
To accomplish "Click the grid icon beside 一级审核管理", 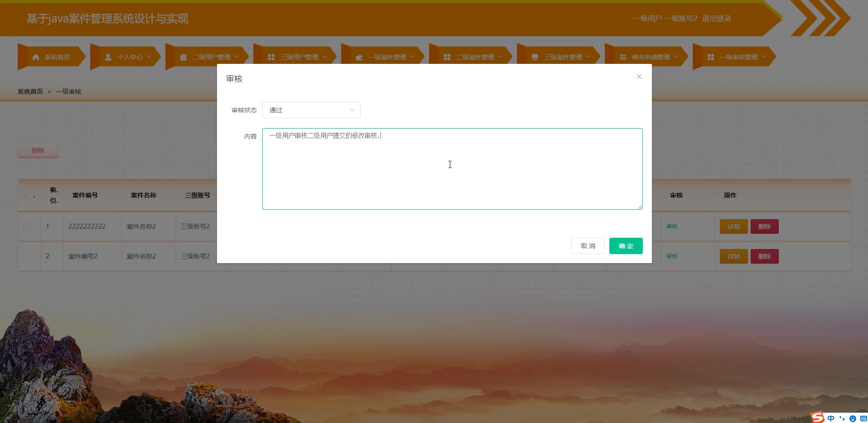I will point(711,57).
